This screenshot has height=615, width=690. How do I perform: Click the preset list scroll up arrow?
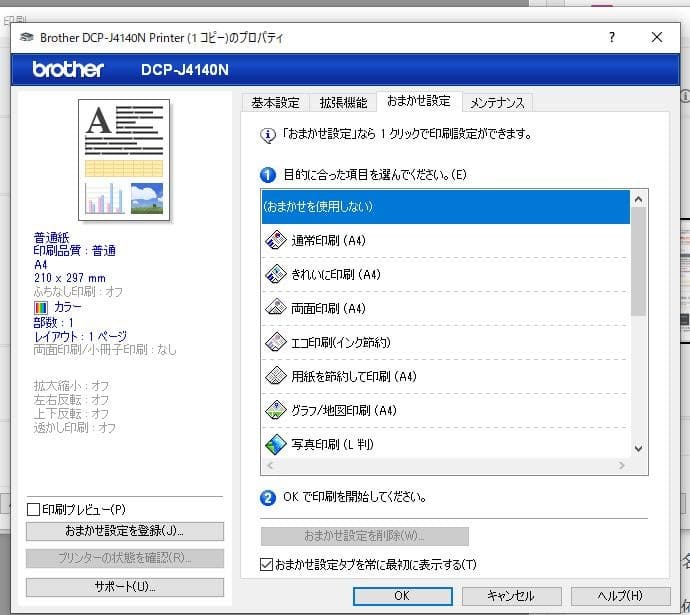click(639, 199)
